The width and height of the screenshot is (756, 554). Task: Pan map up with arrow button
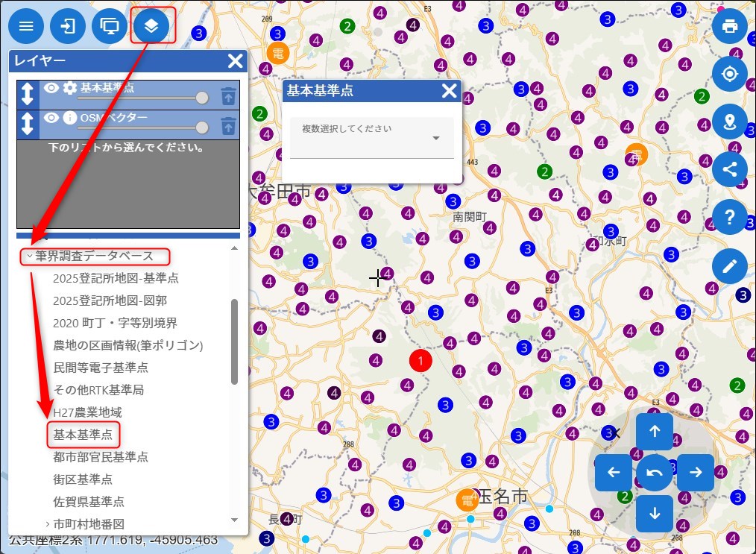point(655,431)
